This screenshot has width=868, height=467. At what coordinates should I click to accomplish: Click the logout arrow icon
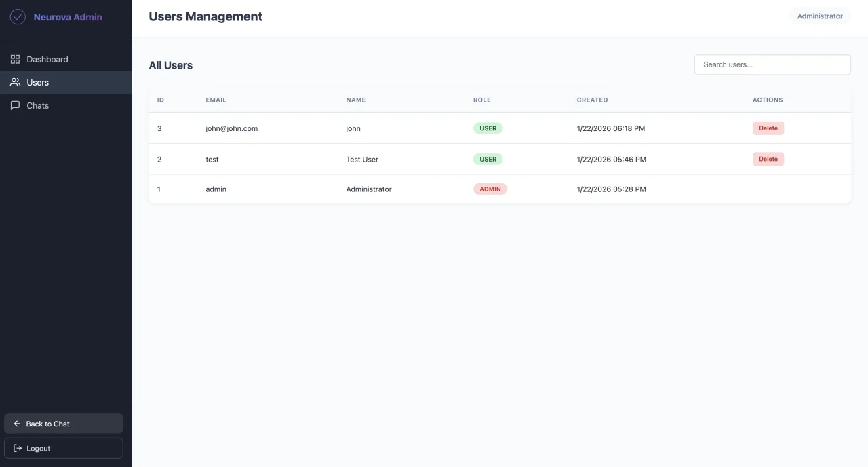coord(18,449)
